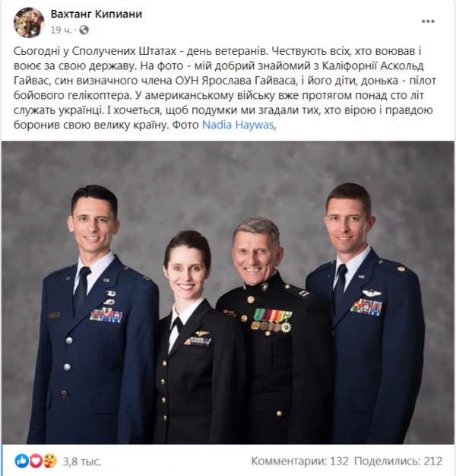Follow the Nadia Haywas tagged link
The width and height of the screenshot is (456, 476).
(x=238, y=125)
